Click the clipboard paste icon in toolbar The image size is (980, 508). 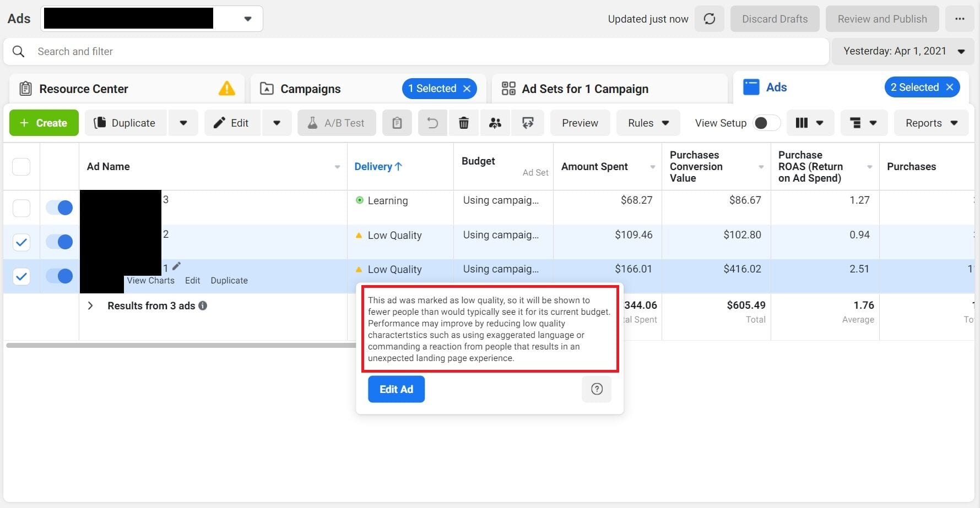point(397,123)
